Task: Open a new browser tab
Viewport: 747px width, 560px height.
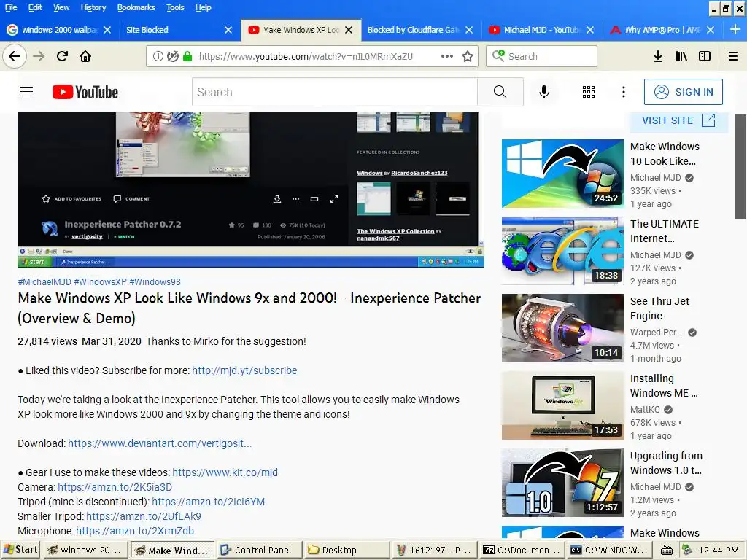Action: [x=735, y=29]
